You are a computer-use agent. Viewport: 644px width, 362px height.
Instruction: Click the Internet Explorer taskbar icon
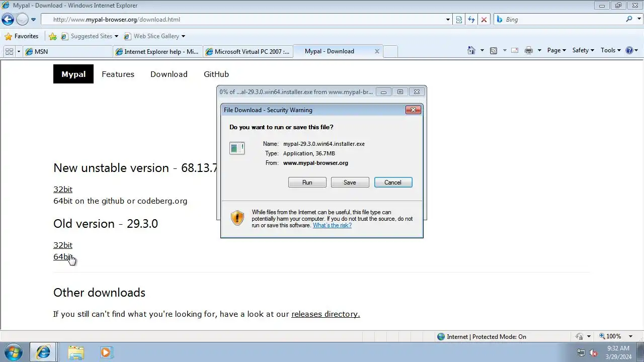[43, 352]
